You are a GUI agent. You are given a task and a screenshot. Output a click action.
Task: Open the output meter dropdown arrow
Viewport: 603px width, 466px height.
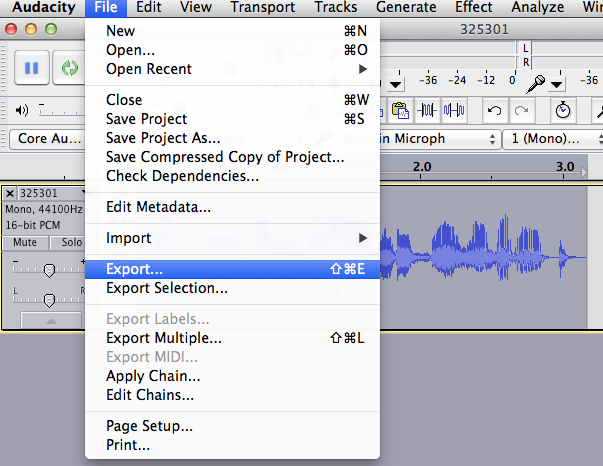395,84
